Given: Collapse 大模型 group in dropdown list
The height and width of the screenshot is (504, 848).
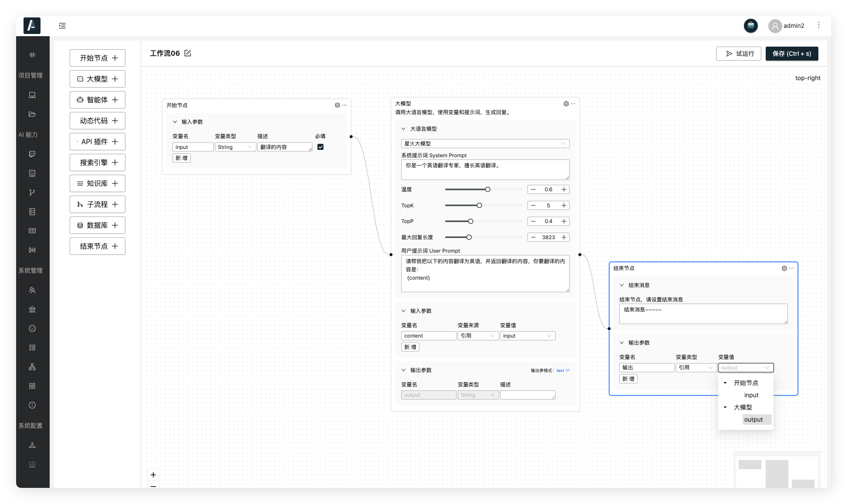Looking at the screenshot, I should 725,407.
